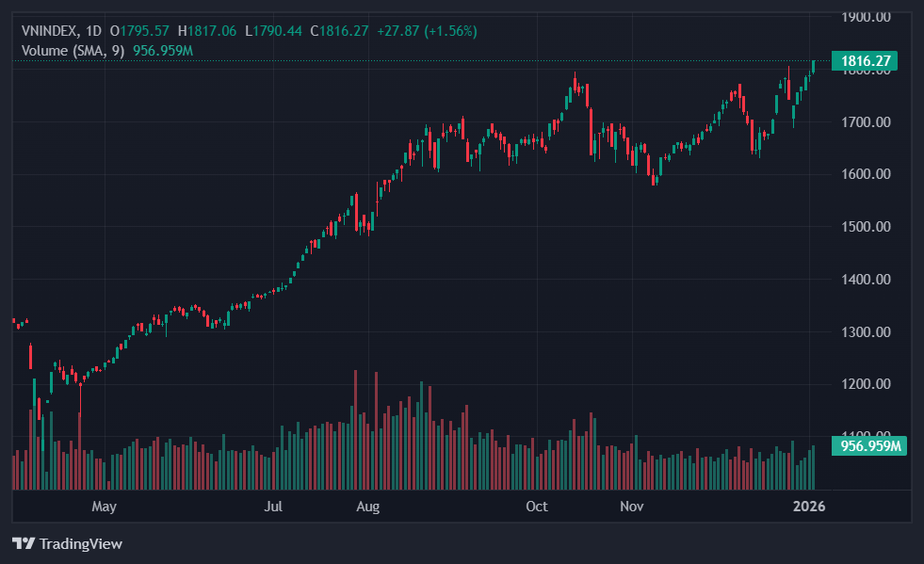Click the May label on time axis
Viewport: 924px width, 564px height.
[104, 507]
